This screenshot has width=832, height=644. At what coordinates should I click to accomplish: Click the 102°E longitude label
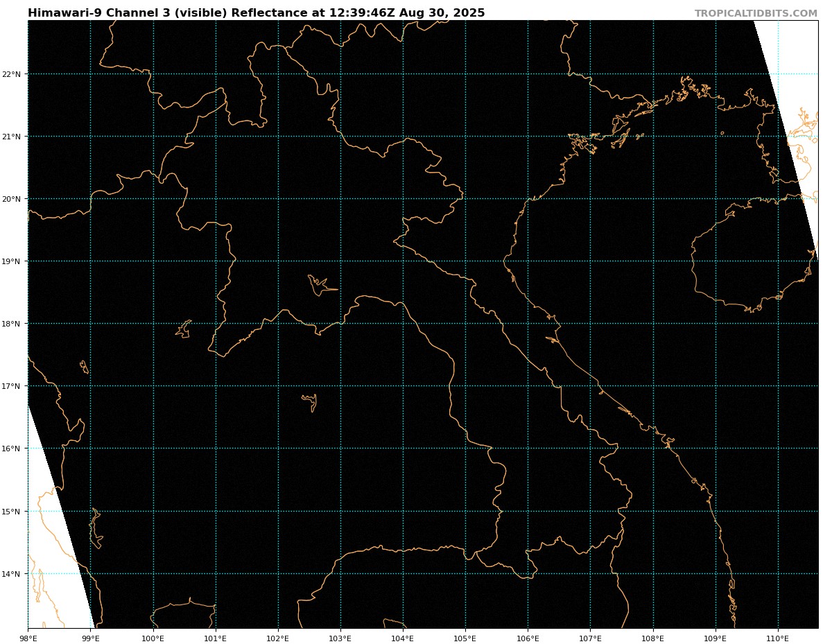tap(278, 638)
